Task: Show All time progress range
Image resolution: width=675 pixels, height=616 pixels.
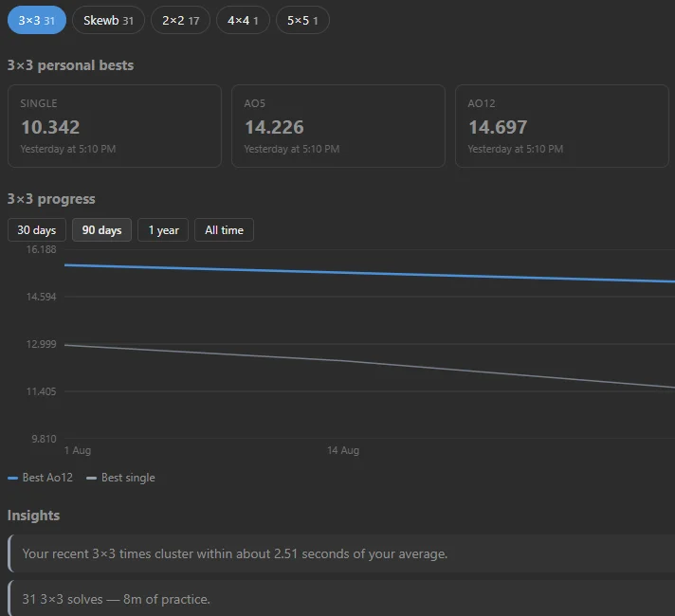Action: point(224,230)
